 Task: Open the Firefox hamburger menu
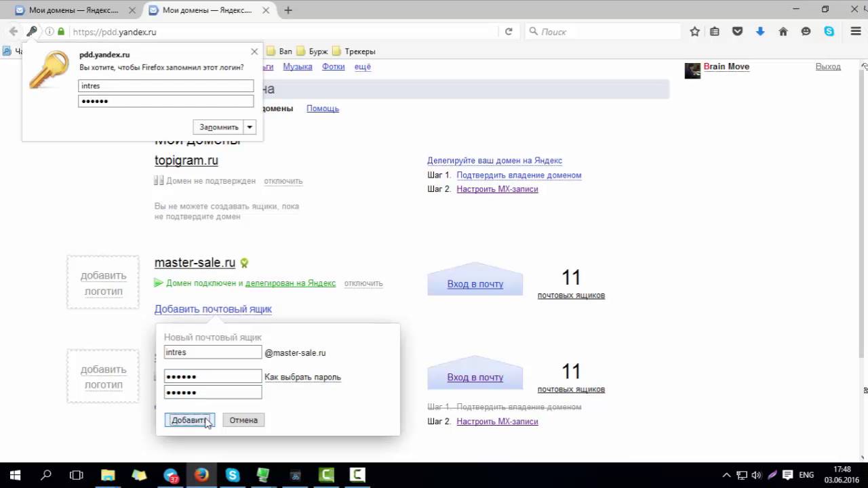point(856,31)
